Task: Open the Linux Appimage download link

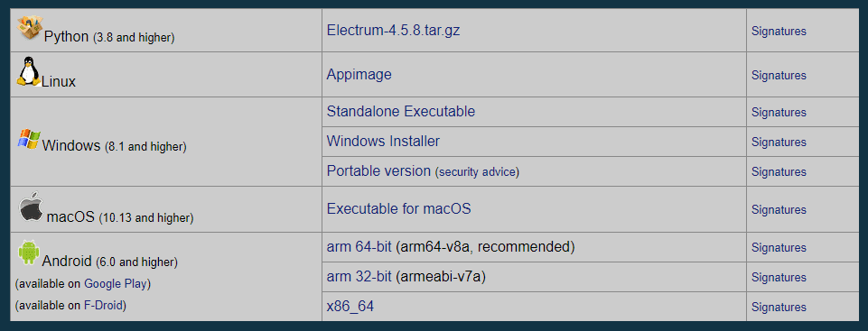Action: (x=359, y=74)
